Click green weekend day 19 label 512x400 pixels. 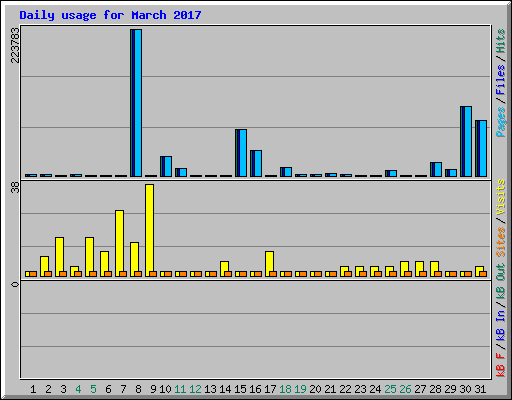click(300, 389)
